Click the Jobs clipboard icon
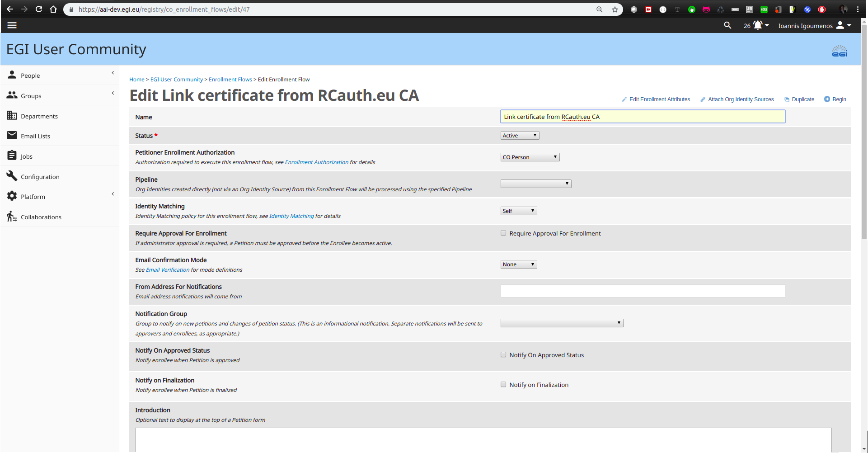868x453 pixels. click(12, 156)
